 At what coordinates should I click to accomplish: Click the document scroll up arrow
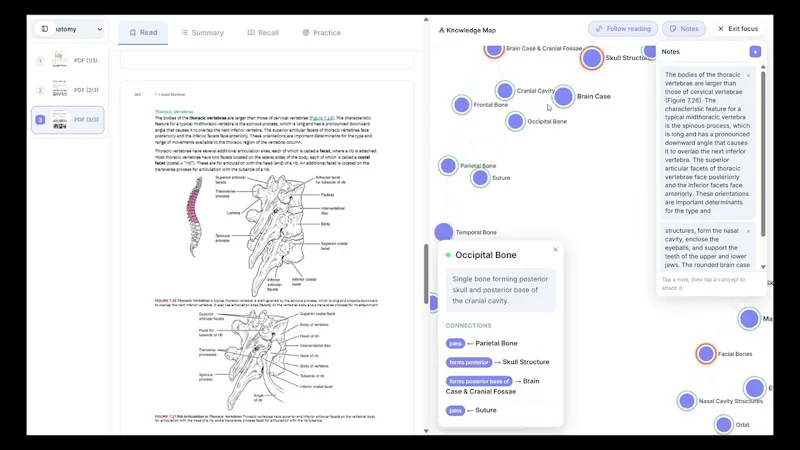426,20
